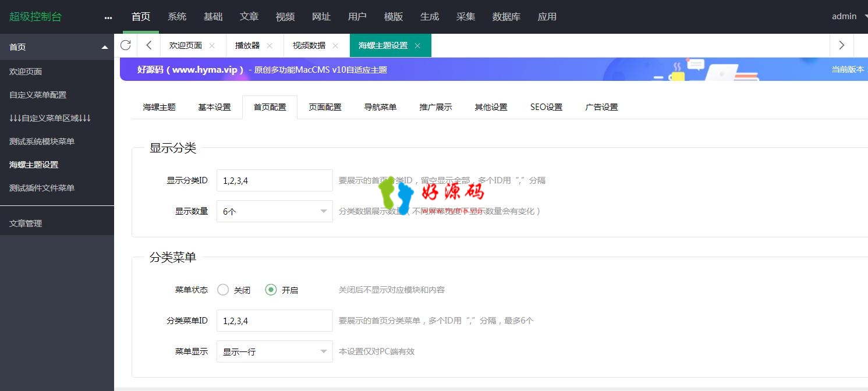Select the 推广展示 tab
The width and height of the screenshot is (868, 391).
tap(436, 107)
